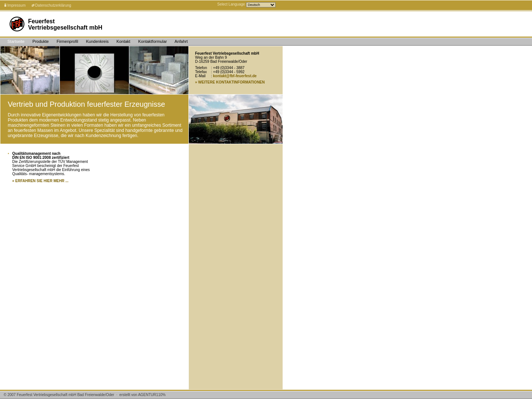532x399 pixels.
Task: Click the address line Weg an der Bahn 9
Action: (x=211, y=58)
